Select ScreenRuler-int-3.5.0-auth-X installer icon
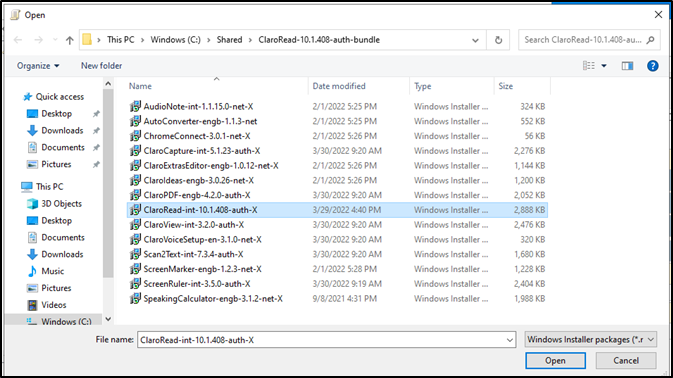Image resolution: width=673 pixels, height=378 pixels. [135, 284]
